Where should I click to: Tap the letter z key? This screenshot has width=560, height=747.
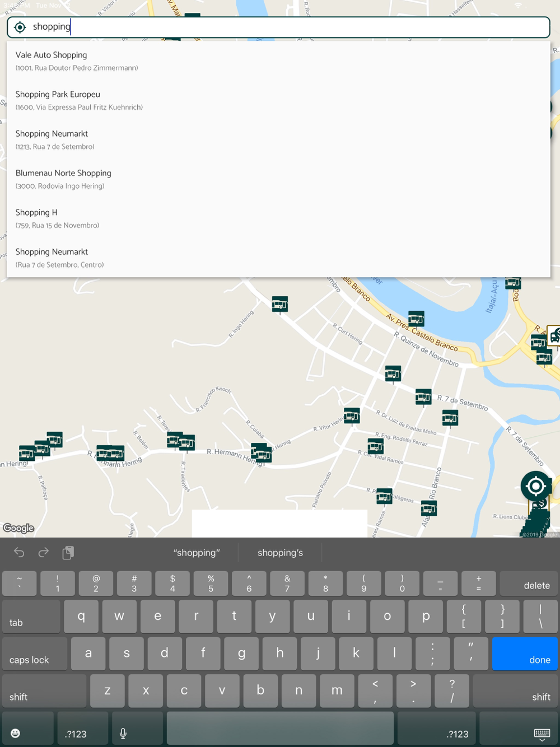(x=108, y=691)
